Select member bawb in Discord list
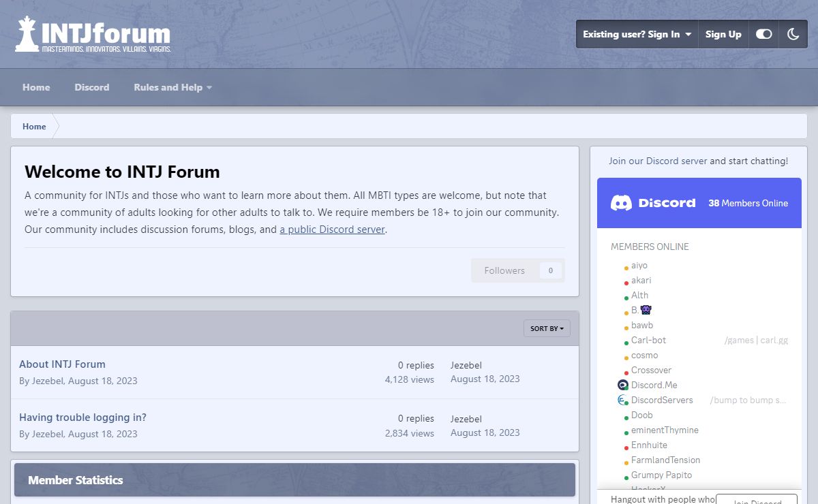Viewport: 818px width, 504px height. (x=642, y=325)
